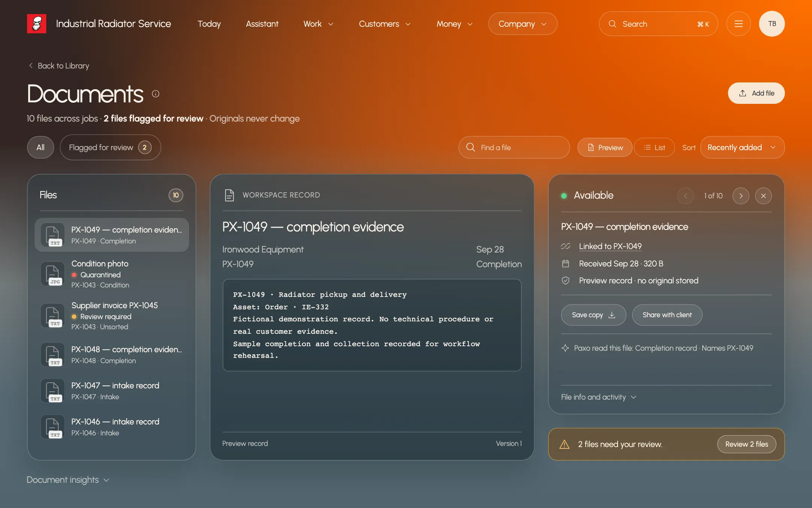Click the Find a file field

pos(514,148)
